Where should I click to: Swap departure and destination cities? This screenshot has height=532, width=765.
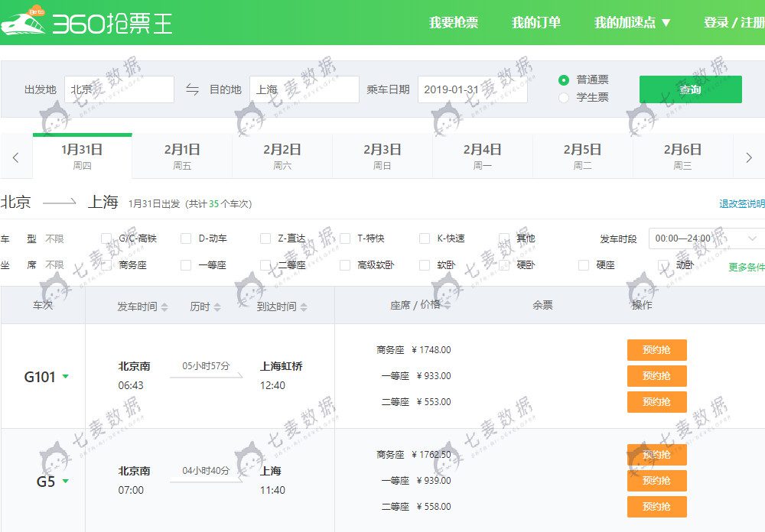click(192, 89)
